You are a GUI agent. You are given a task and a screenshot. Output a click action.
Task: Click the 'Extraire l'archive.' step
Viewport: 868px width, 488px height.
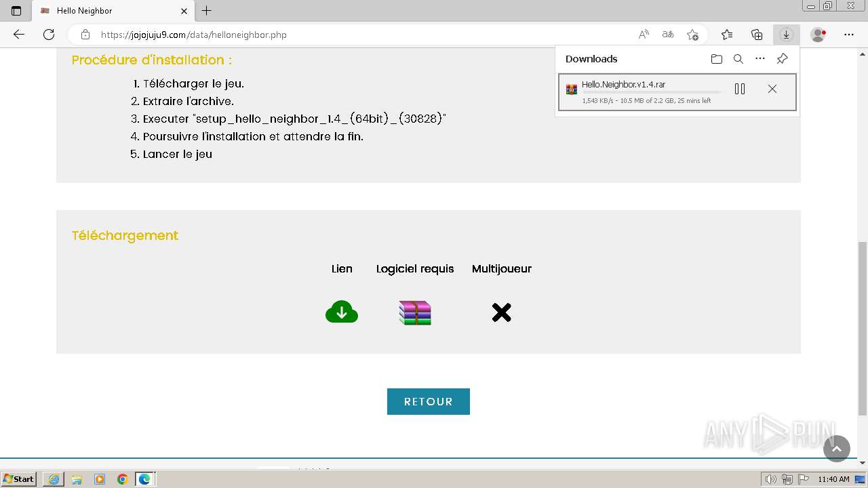(x=188, y=101)
